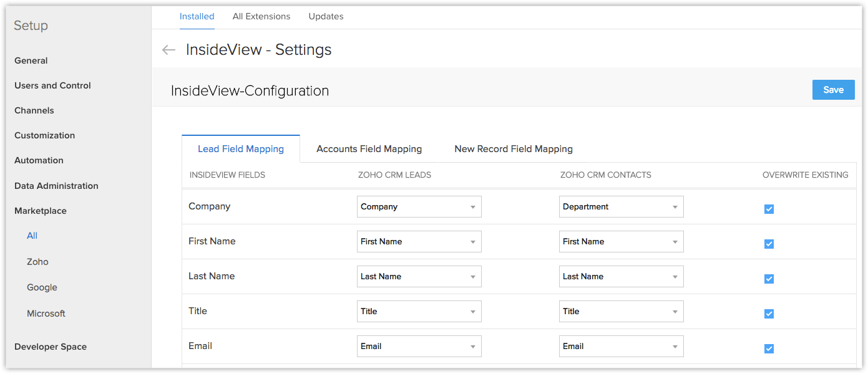The height and width of the screenshot is (374, 868).
Task: Uncheck Overwrite Existing for the Company row
Action: [x=769, y=209]
